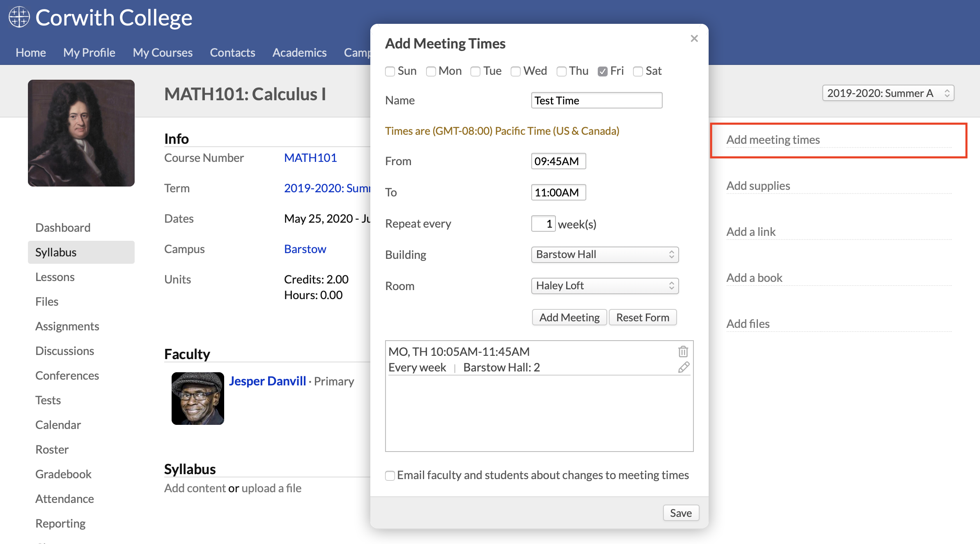980x544 pixels.
Task: Open the My Courses menu
Action: (x=163, y=53)
